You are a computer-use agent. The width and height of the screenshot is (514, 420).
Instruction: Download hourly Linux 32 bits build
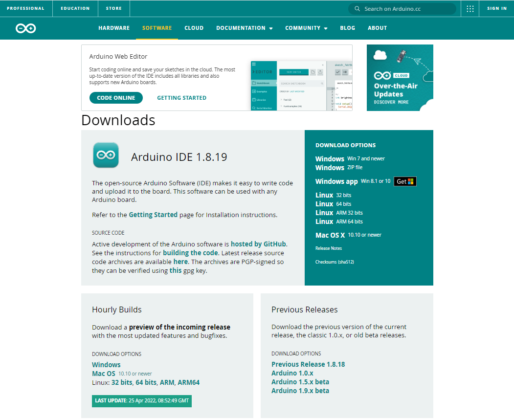122,383
